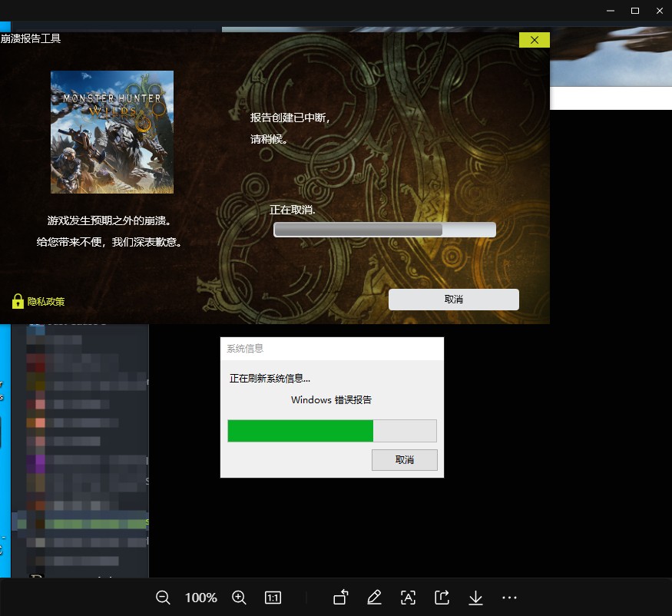This screenshot has height=616, width=672.
Task: Click the zoom out magnifier icon
Action: [163, 598]
